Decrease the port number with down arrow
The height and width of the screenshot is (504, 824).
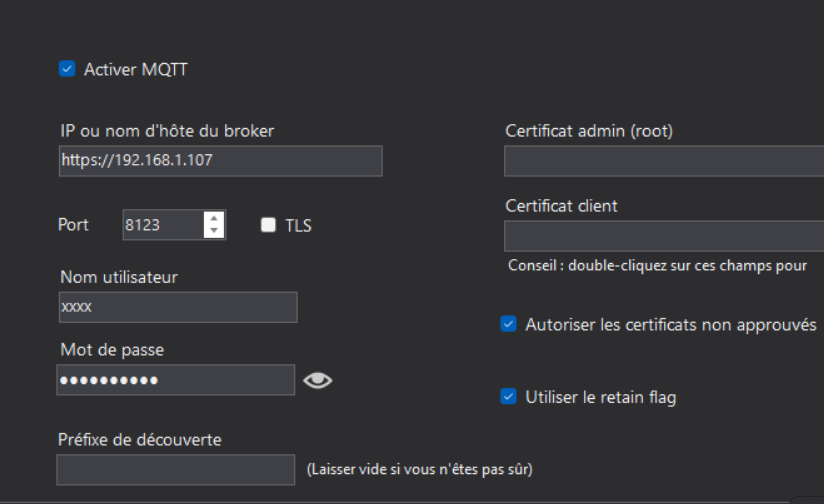click(214, 232)
